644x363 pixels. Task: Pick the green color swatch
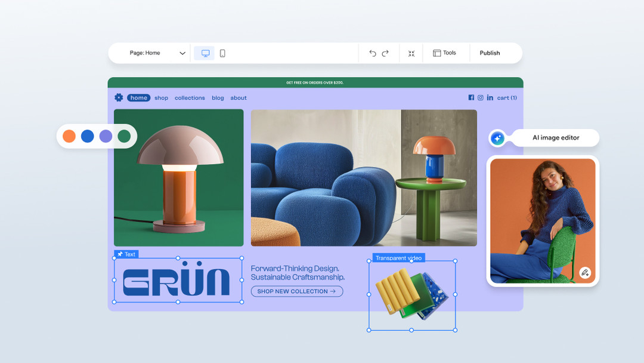[124, 136]
